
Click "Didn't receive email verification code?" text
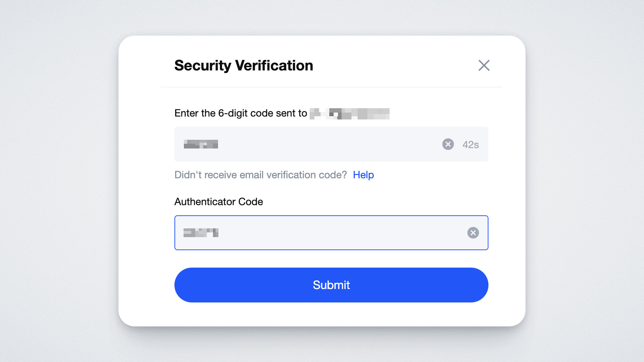[x=261, y=175]
